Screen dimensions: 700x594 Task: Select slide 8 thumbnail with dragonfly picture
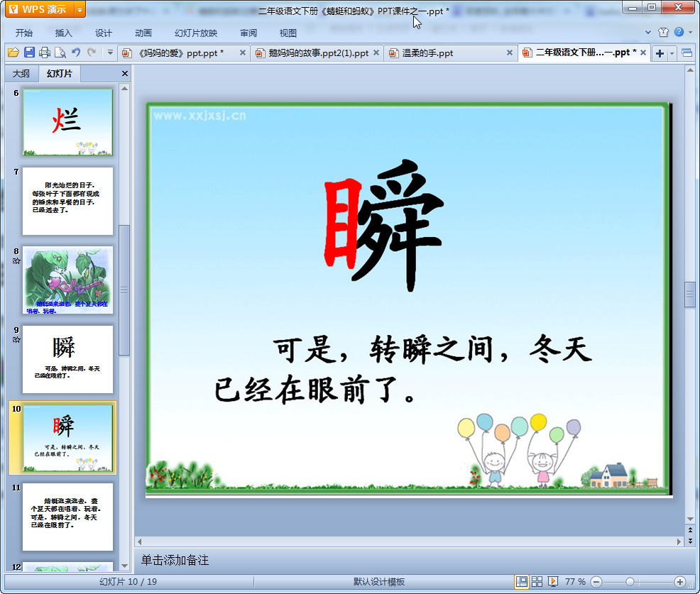tap(67, 280)
